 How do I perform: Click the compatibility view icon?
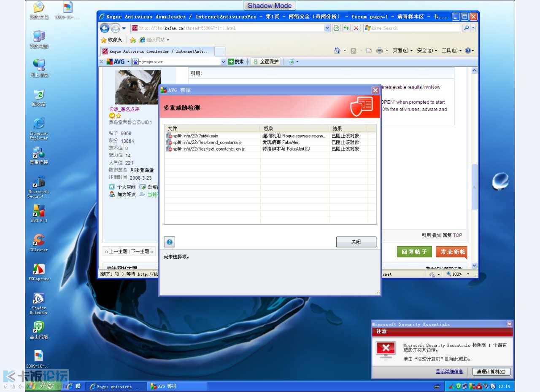coord(336,28)
